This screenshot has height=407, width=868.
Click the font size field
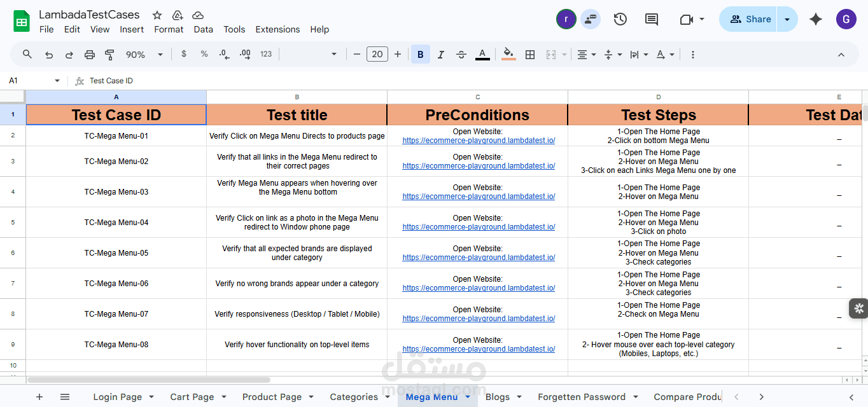click(x=377, y=55)
